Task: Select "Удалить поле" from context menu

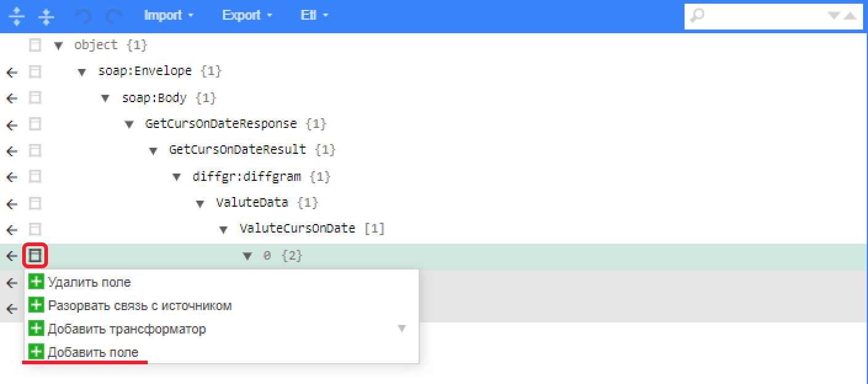Action: click(x=89, y=282)
